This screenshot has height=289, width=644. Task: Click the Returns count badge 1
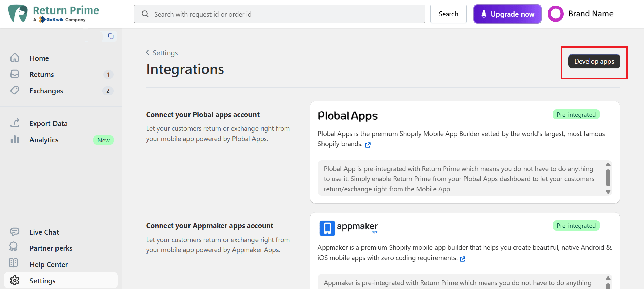coord(108,74)
